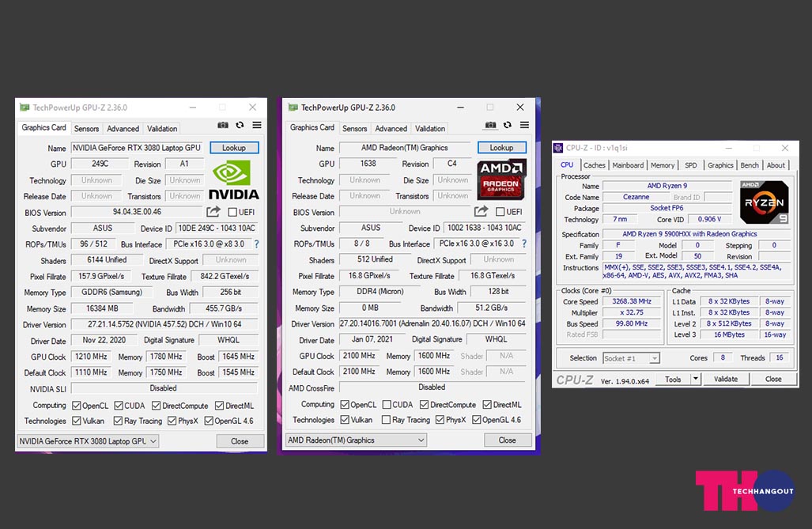Screen dimensions: 812x529
Task: Click the Lookup button in AMD GPU-Z
Action: [x=502, y=148]
